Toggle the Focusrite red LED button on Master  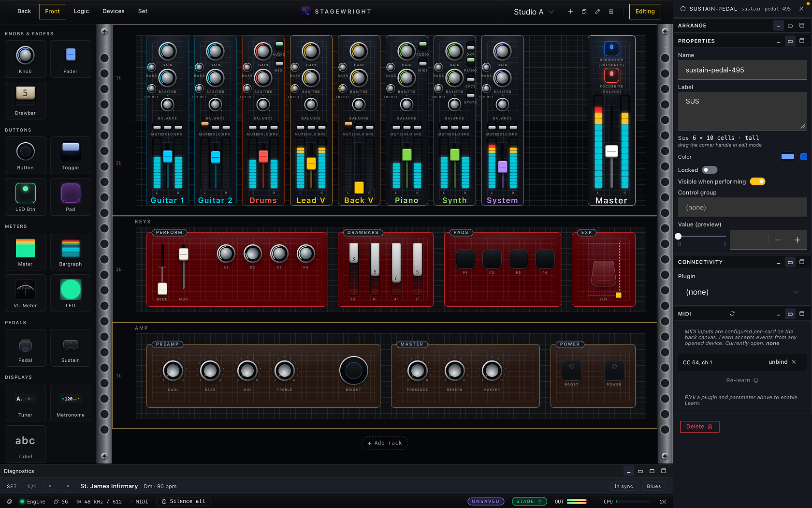(611, 75)
